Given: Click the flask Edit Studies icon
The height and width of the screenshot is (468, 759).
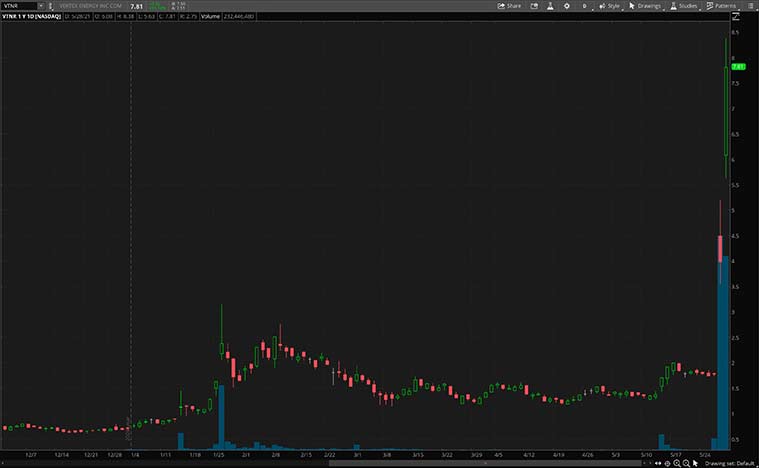Looking at the screenshot, I should (x=548, y=6).
